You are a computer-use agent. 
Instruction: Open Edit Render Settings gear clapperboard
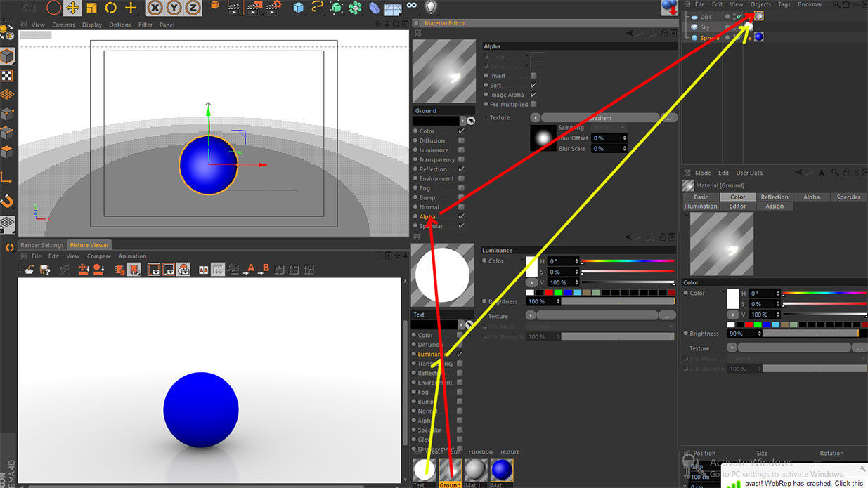click(274, 8)
